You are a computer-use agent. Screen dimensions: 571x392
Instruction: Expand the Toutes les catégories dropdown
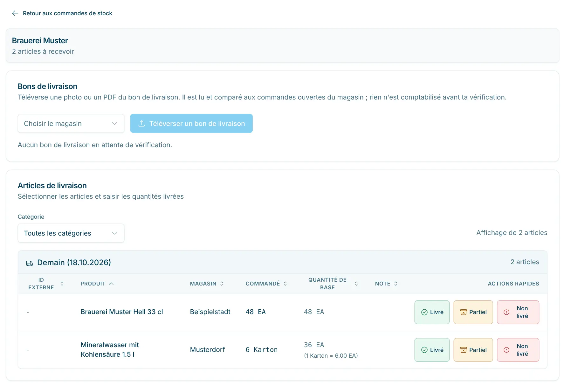click(x=71, y=233)
